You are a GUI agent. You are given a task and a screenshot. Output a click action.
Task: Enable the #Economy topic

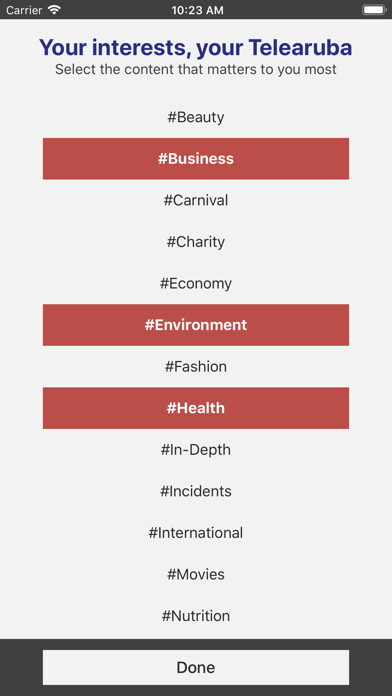coord(196,283)
